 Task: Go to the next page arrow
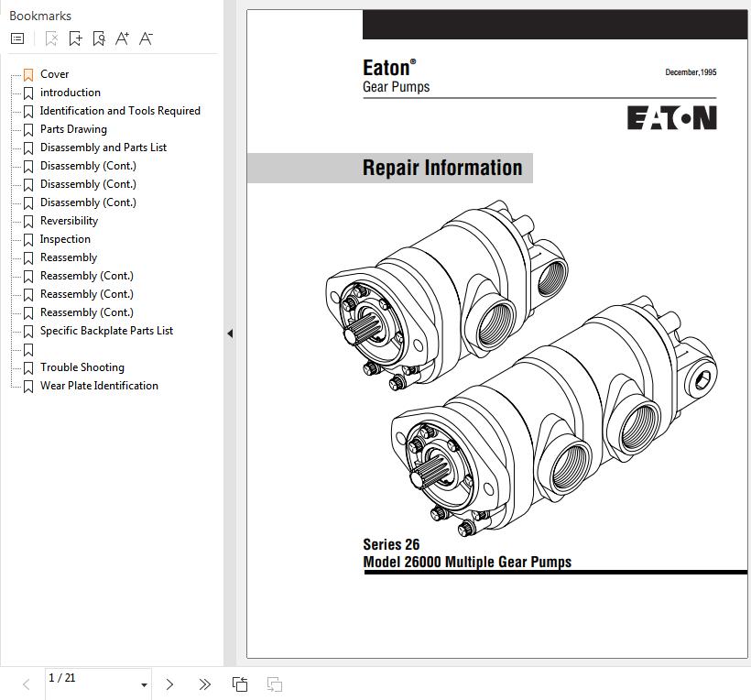(169, 684)
